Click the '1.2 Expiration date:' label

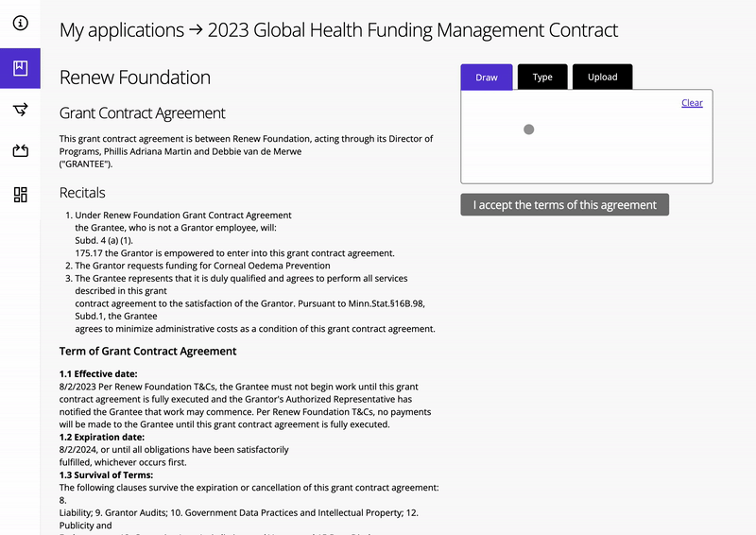pos(102,437)
